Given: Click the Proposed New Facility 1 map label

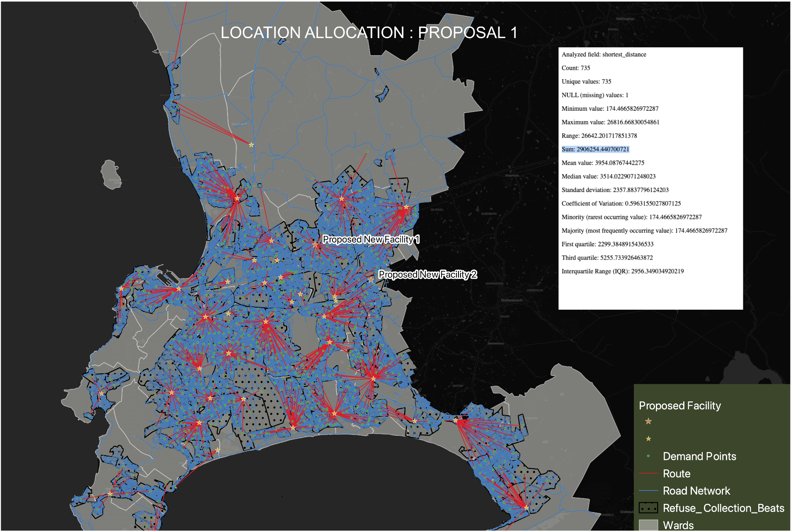Looking at the screenshot, I should click(x=371, y=239).
